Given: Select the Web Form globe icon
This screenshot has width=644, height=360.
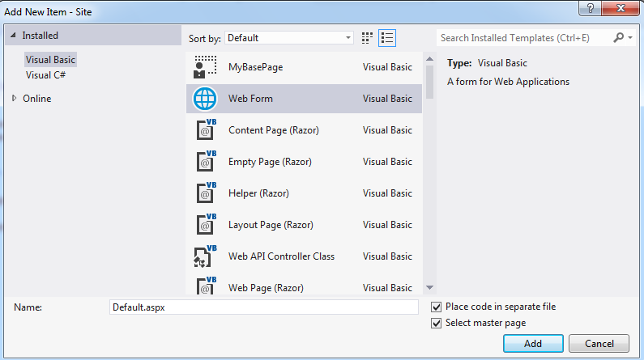Looking at the screenshot, I should coord(205,99).
